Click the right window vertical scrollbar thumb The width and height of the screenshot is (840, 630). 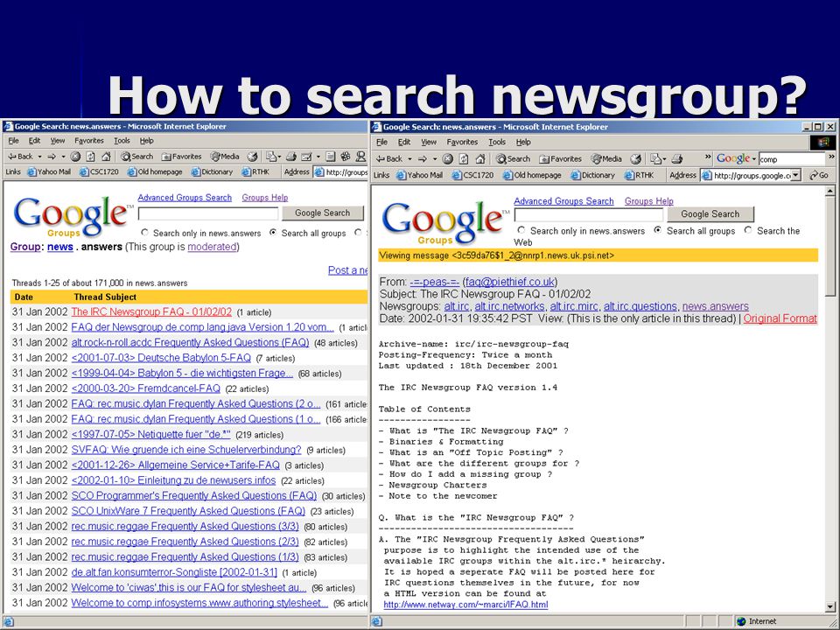[830, 246]
